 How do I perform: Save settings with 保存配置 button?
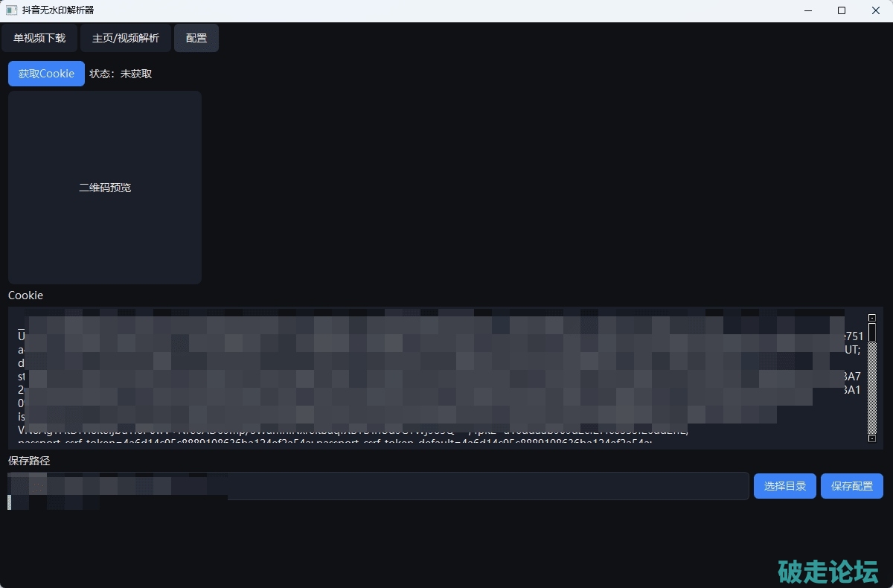point(852,486)
